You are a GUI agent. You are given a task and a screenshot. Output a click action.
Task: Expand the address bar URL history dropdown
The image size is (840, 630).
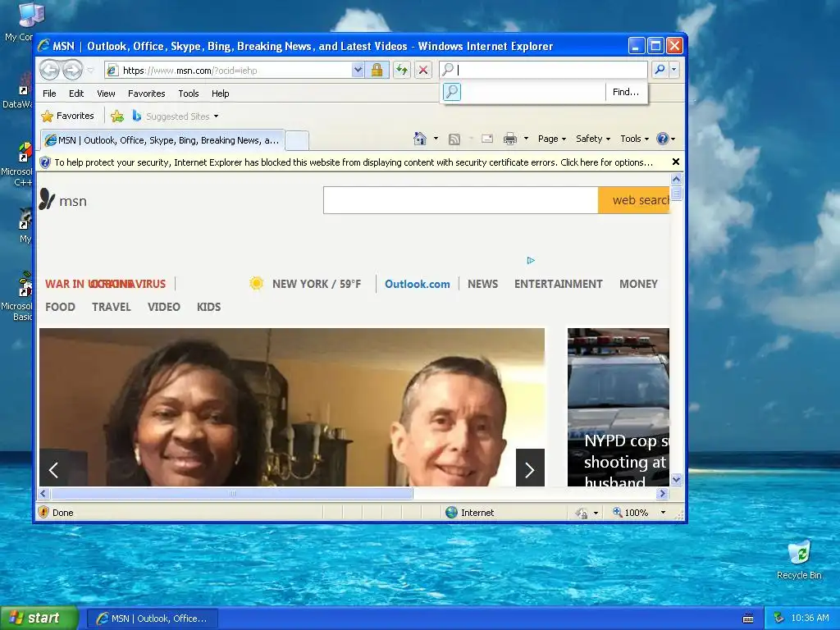coord(358,70)
